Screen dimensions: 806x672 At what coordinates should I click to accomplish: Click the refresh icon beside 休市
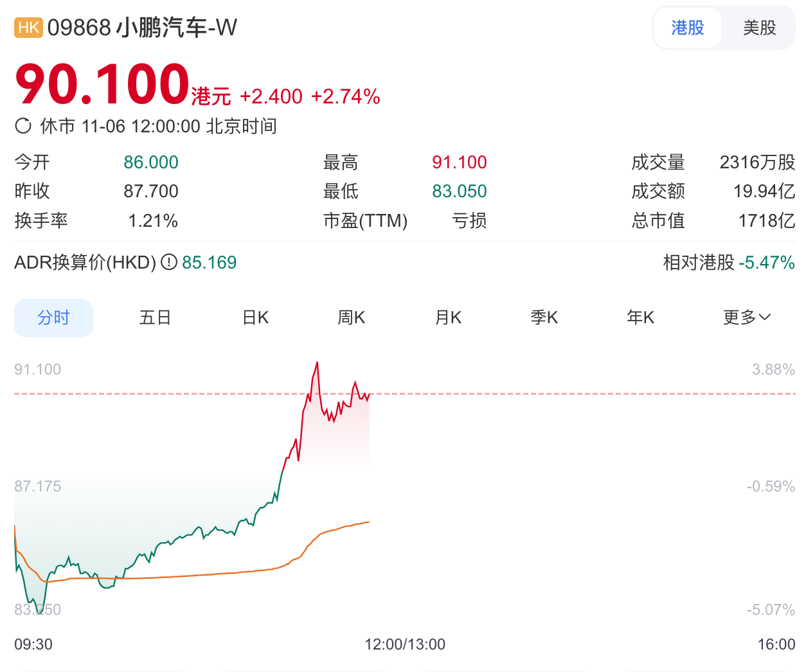(x=23, y=126)
